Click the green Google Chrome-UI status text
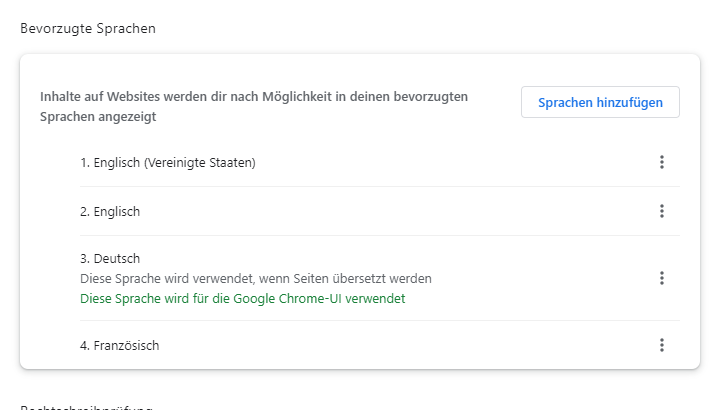Image resolution: width=721 pixels, height=410 pixels. pyautogui.click(x=242, y=298)
